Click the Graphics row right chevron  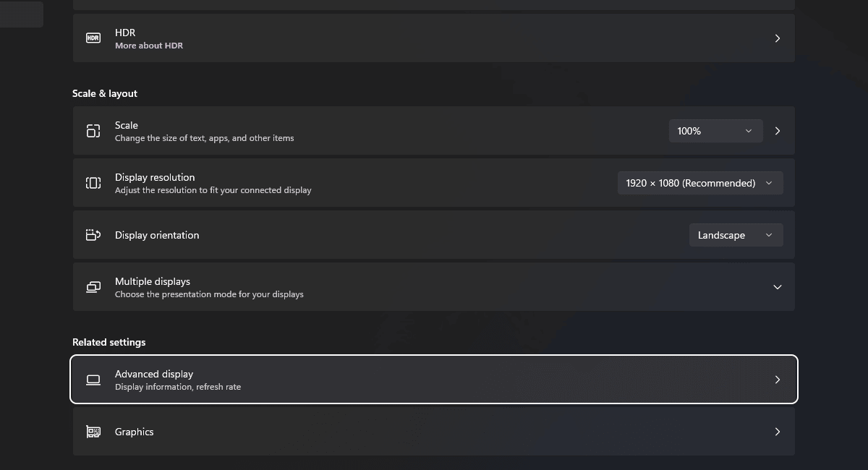(778, 432)
